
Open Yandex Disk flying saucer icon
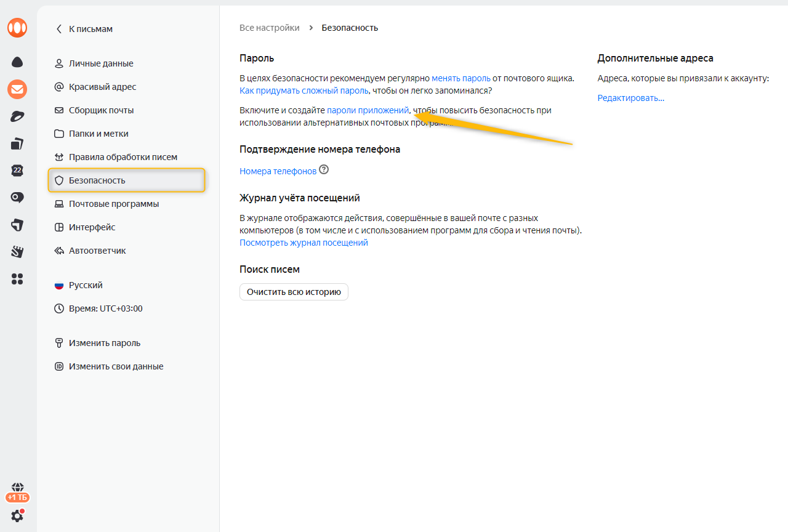click(x=17, y=117)
